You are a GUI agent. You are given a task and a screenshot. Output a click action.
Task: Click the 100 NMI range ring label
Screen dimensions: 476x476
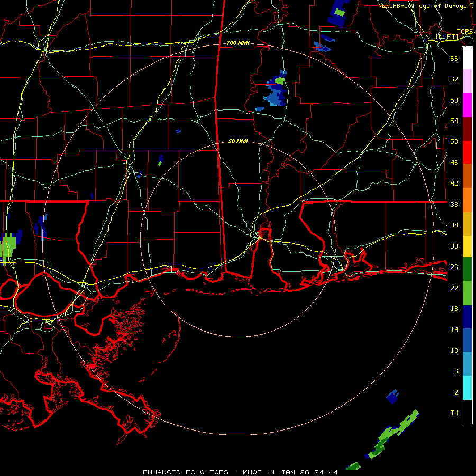point(238,43)
